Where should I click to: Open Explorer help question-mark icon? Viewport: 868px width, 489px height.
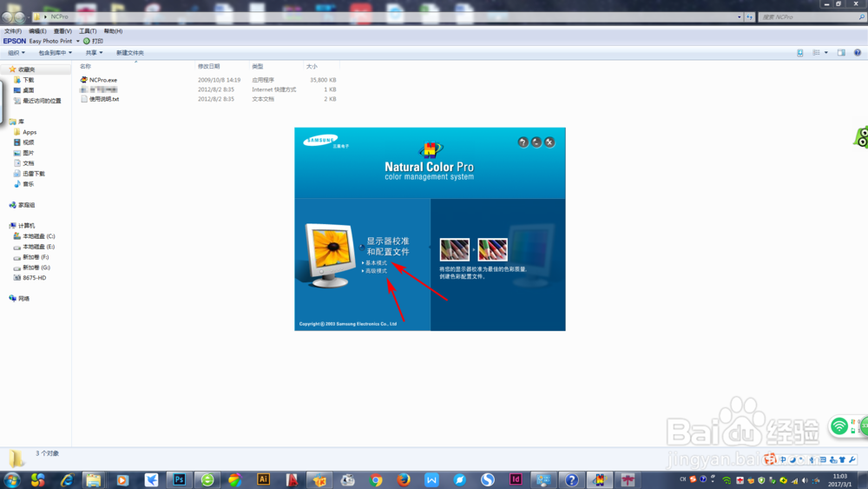tap(857, 53)
